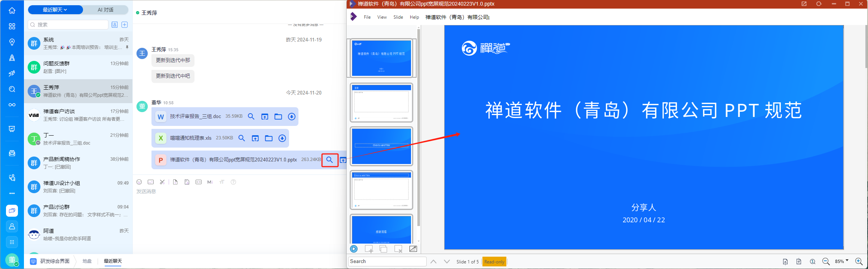The height and width of the screenshot is (269, 868).
Task: Open the lightbulb icon in the left sidebar
Action: pos(12,42)
